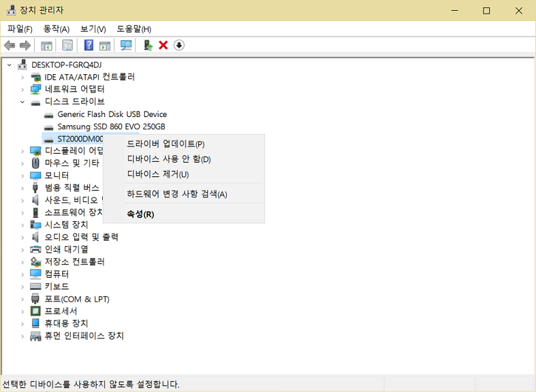Select the 포트(COM & LPT) row
The height and width of the screenshot is (392, 536).
pyautogui.click(x=77, y=299)
